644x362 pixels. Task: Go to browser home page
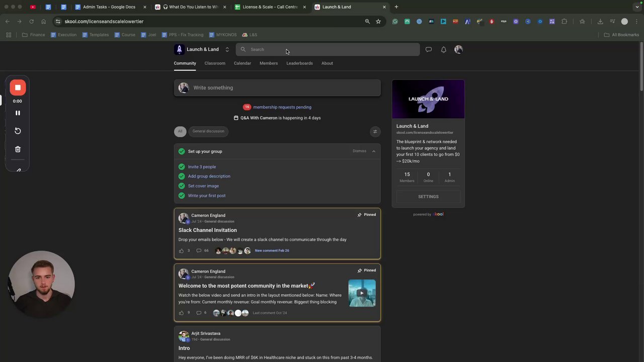(43, 22)
